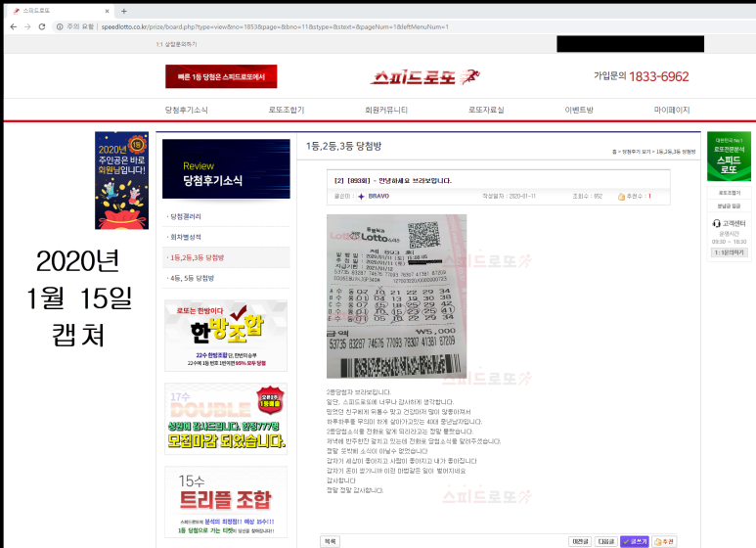Screen dimensions: 756x548
Task: Click the author badge icon beside BRAVO
Action: (361, 197)
